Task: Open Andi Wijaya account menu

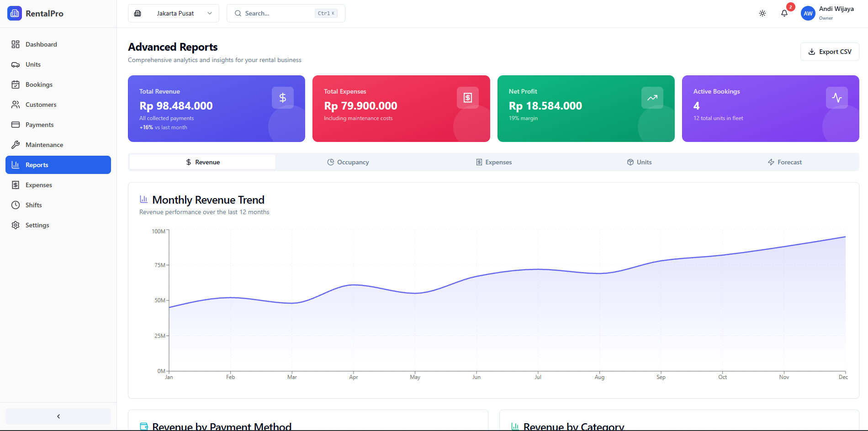Action: (x=836, y=13)
